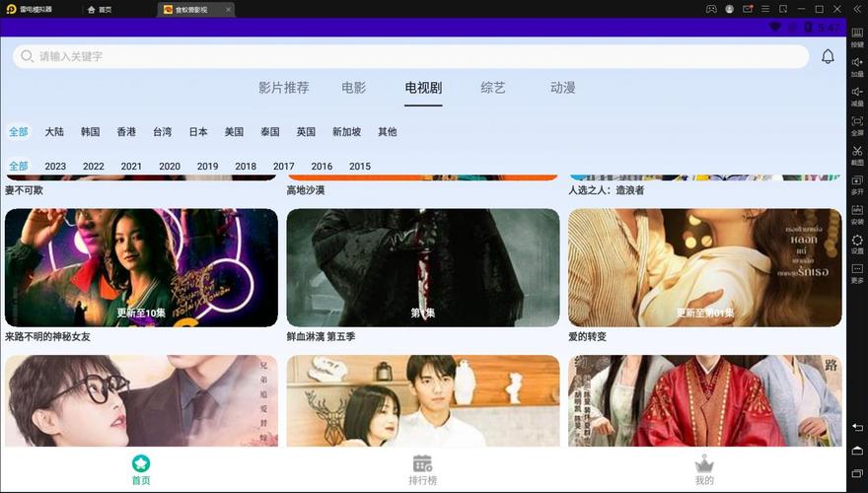This screenshot has height=493, width=868.
Task: Switch to the 动漫 tab
Action: coord(562,88)
